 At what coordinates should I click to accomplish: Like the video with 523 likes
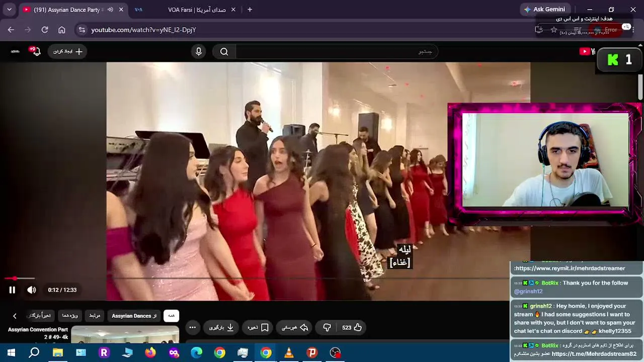[x=352, y=328]
